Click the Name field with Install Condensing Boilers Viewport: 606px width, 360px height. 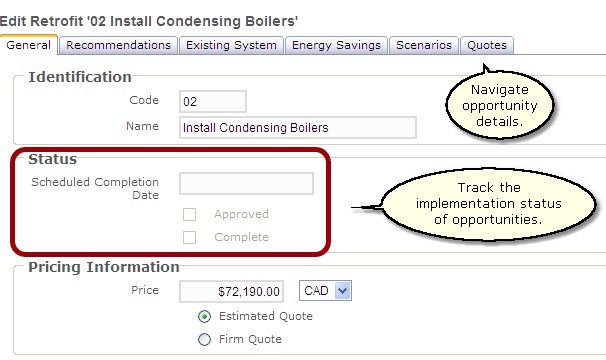[x=298, y=127]
